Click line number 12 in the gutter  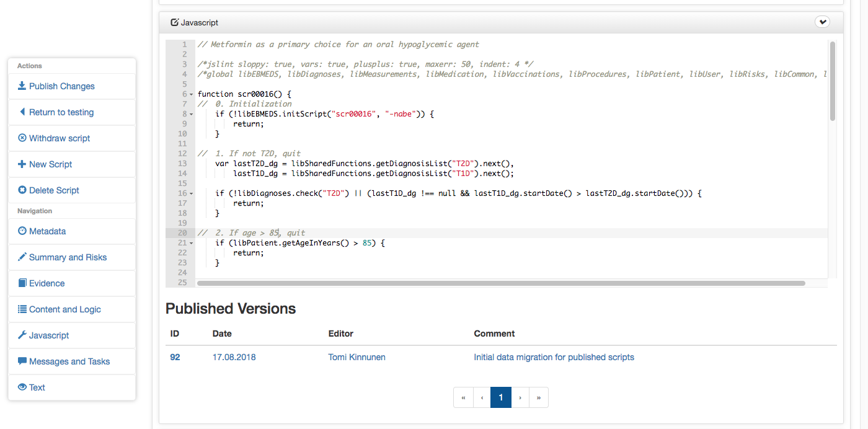click(x=182, y=154)
